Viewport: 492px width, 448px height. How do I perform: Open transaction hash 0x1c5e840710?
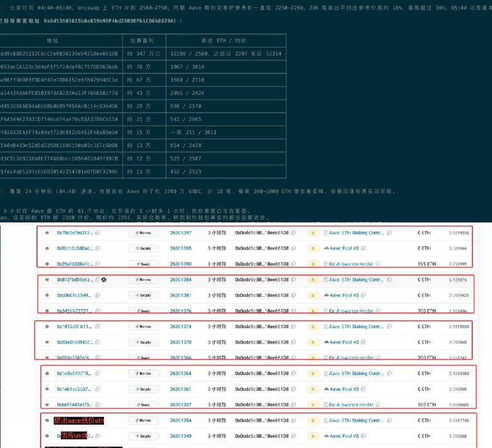click(x=74, y=374)
